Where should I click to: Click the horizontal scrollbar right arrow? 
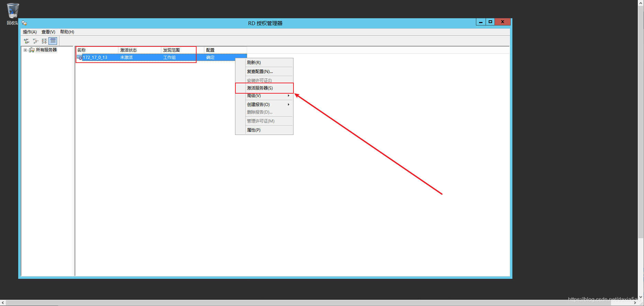[635, 303]
